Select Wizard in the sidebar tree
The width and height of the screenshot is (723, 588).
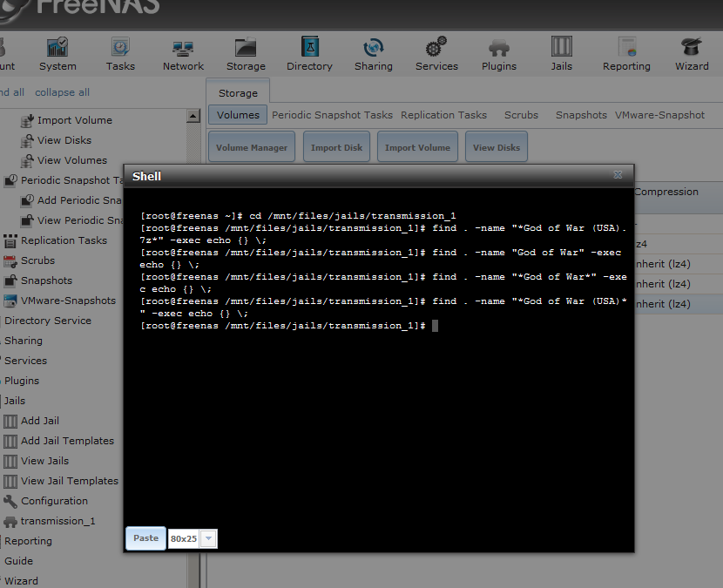tap(21, 581)
